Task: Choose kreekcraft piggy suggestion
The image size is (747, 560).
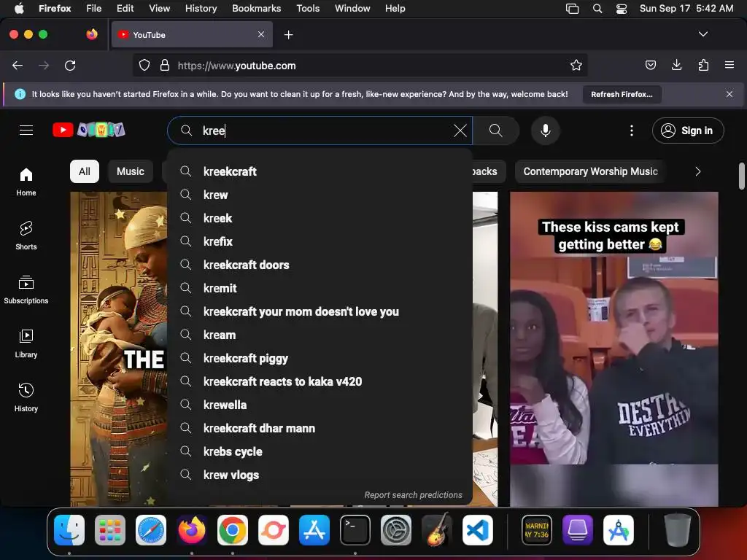Action: [x=320, y=358]
